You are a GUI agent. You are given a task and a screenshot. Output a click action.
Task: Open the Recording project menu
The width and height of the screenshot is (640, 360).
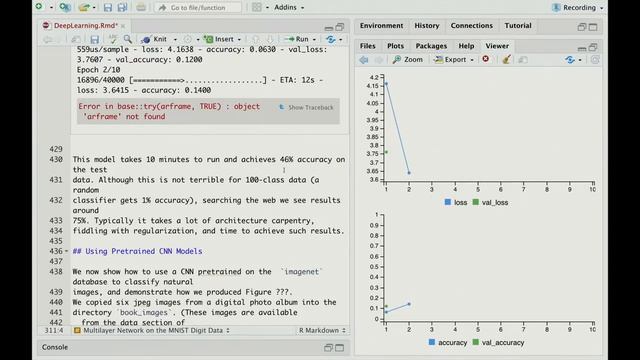coord(577,7)
